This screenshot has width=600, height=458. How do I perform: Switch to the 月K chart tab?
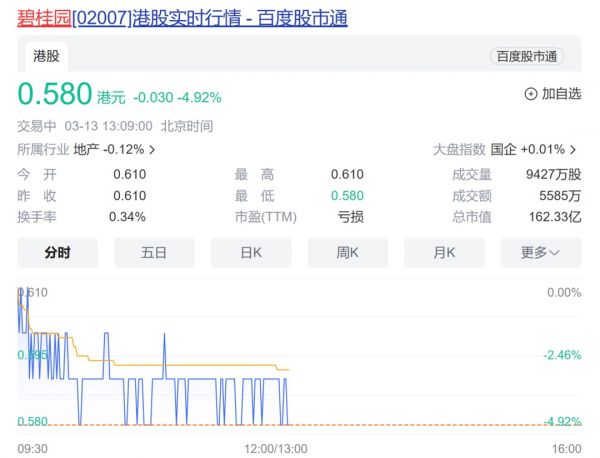click(x=444, y=253)
